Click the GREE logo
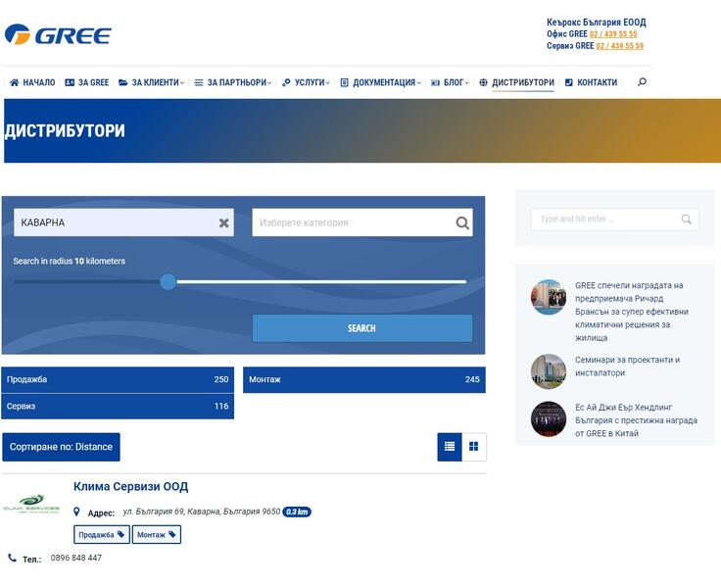721x588 pixels. pyautogui.click(x=58, y=35)
